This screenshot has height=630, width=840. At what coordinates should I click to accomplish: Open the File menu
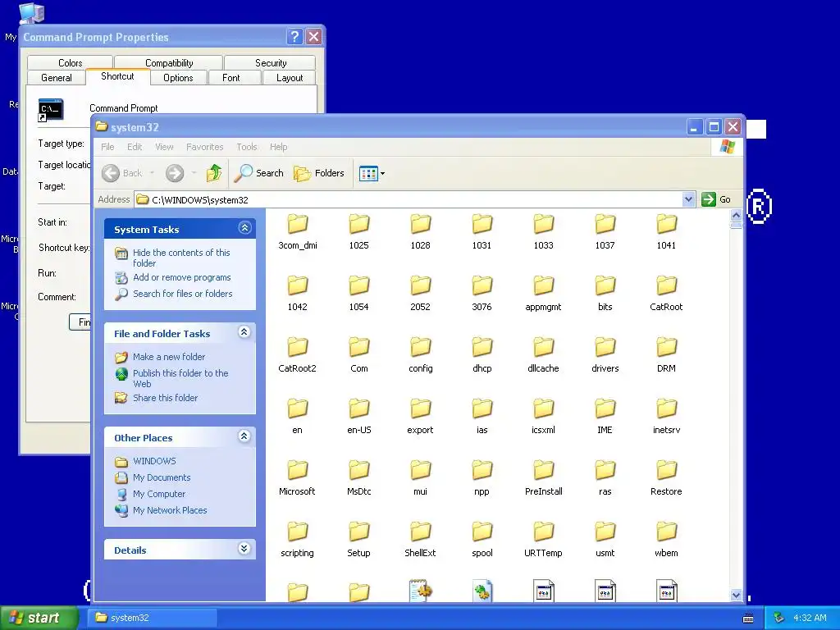click(107, 147)
